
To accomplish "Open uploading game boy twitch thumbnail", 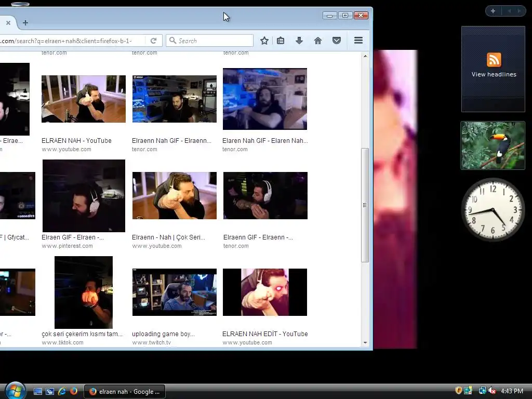I will click(x=175, y=292).
